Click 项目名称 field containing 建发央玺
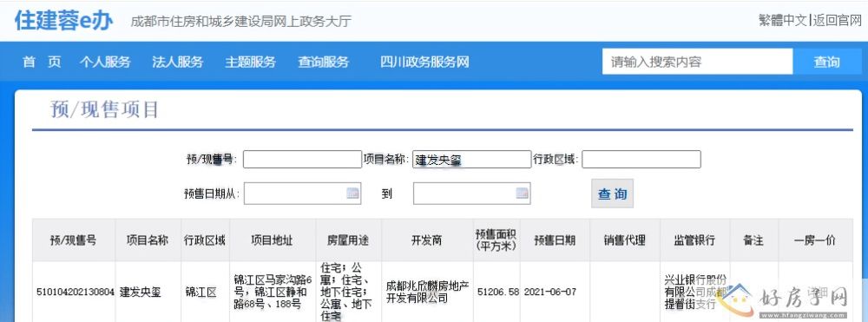Screen dimensions: 868x322 [x=471, y=160]
